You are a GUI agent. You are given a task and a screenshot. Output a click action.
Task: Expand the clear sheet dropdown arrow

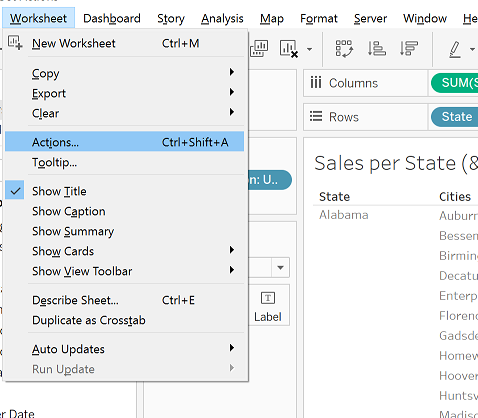(x=310, y=49)
